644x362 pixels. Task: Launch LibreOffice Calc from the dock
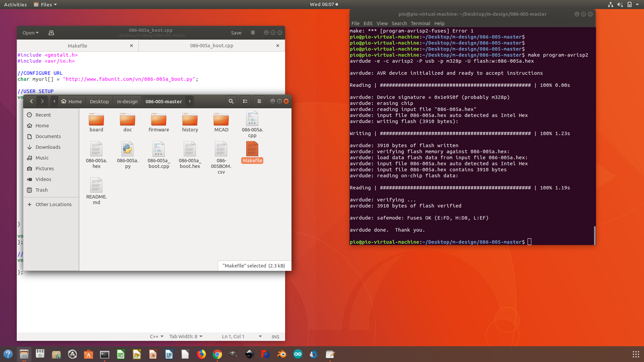[x=121, y=354]
